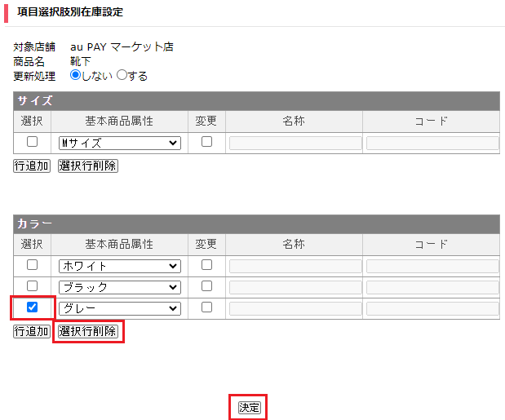The image size is (505, 420).
Task: Click the 基本商品属性 column header in カラー table
Action: pos(119,245)
